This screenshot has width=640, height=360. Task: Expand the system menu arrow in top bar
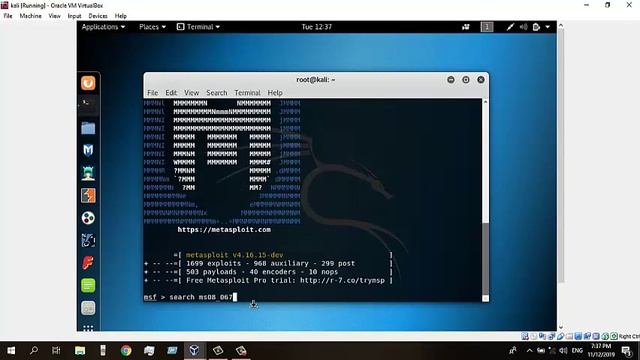click(548, 27)
